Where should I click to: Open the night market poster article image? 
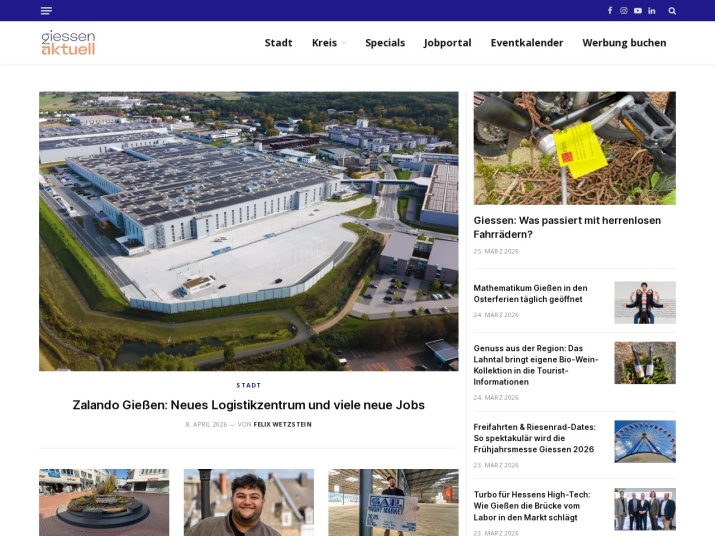[x=393, y=502]
